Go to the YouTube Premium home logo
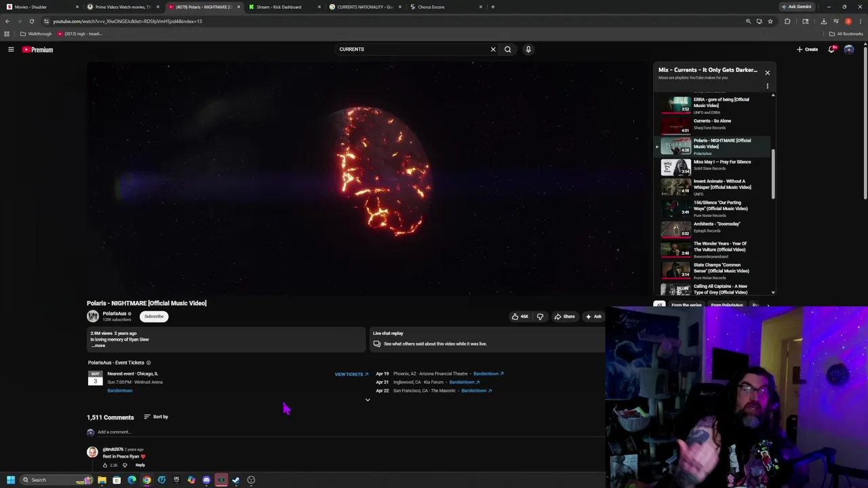The height and width of the screenshot is (488, 868). click(37, 49)
